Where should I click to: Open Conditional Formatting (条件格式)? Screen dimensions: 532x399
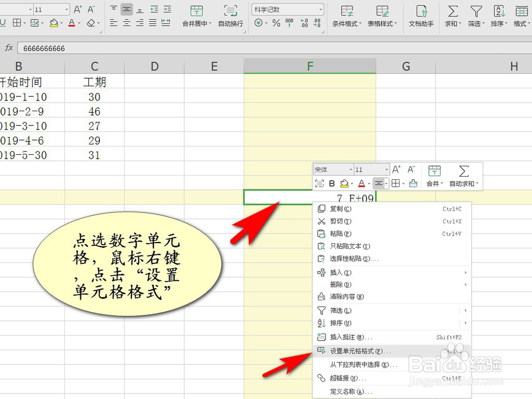tap(346, 13)
